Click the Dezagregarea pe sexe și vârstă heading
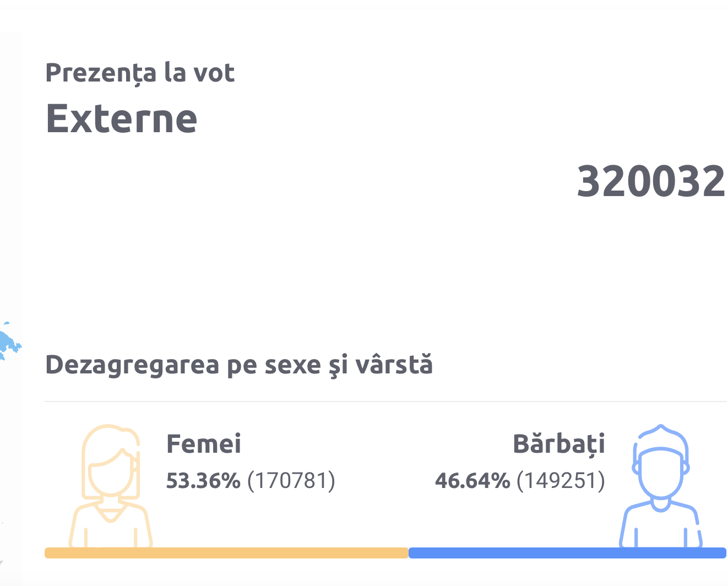The width and height of the screenshot is (728, 586). coord(239,365)
